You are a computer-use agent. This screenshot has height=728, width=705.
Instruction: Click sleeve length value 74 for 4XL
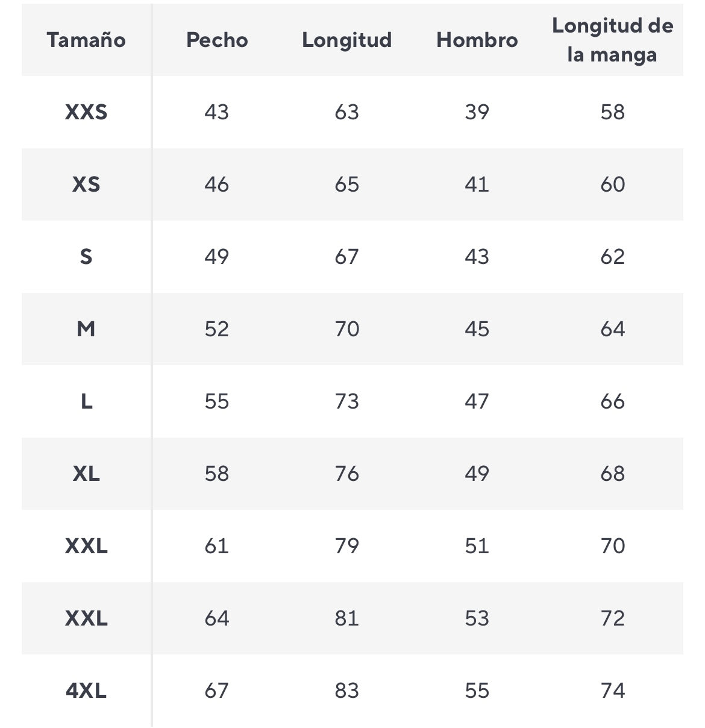613,691
